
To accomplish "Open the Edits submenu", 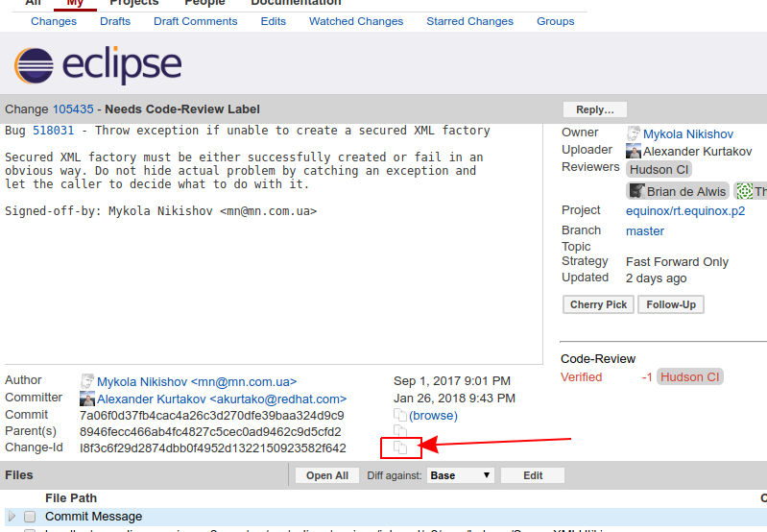I will click(273, 21).
